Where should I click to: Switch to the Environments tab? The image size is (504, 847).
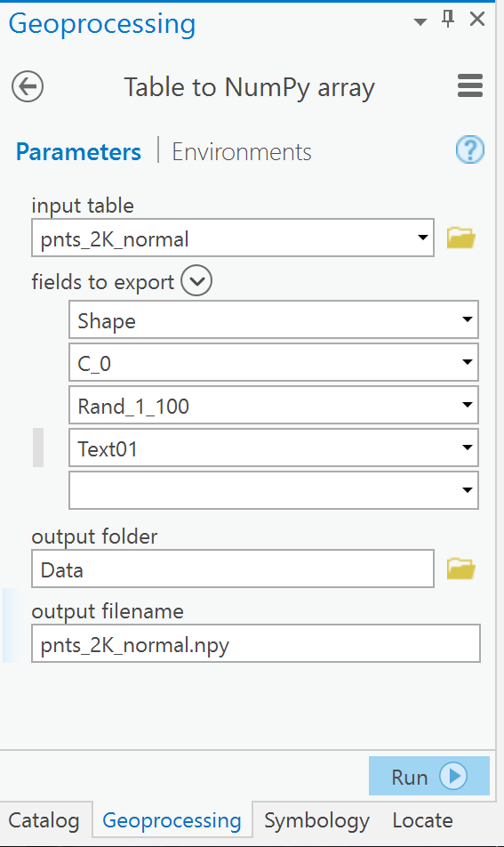click(242, 152)
